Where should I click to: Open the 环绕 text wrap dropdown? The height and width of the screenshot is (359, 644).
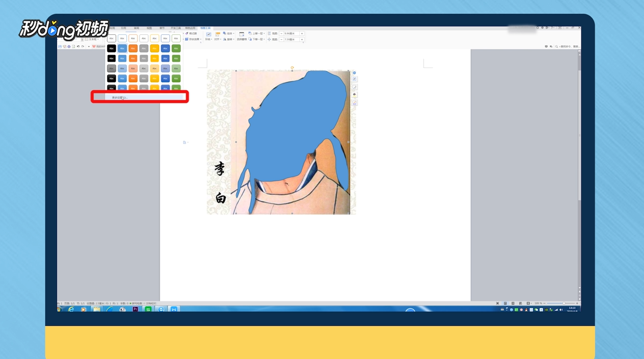[x=208, y=39]
